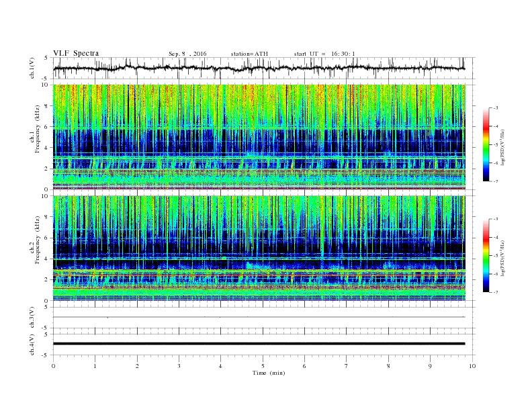Click the ch.2 "Frequency (kHz)" axis label
The width and height of the screenshot is (532, 411).
38,240
